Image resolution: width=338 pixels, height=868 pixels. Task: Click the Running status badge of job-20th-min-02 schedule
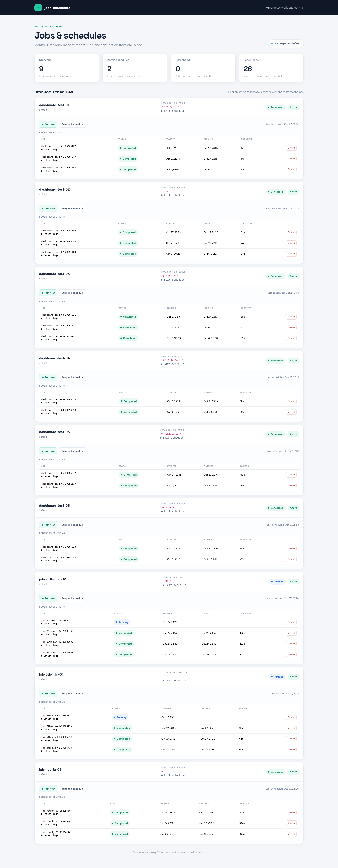[277, 582]
